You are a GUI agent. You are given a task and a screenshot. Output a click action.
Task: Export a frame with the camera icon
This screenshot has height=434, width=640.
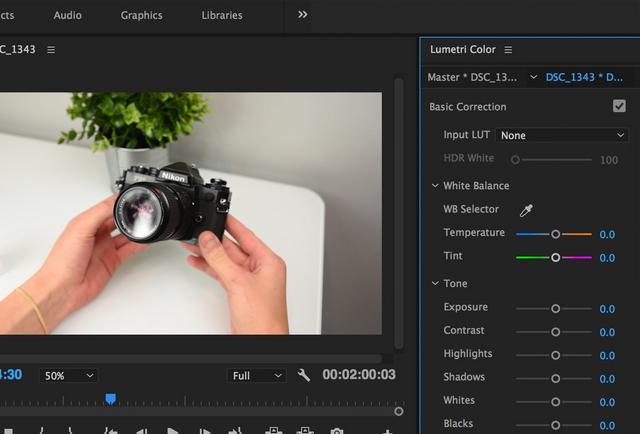(x=337, y=431)
